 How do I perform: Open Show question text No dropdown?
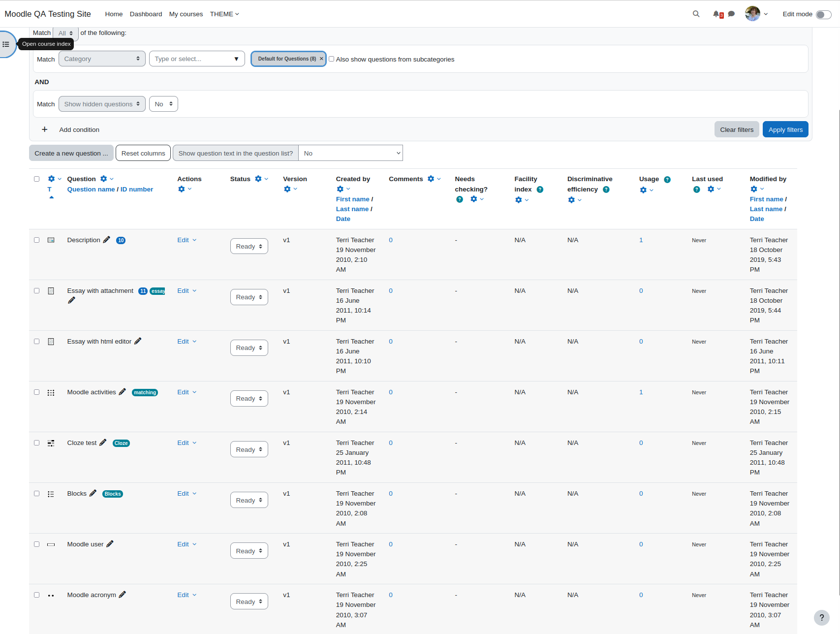coord(350,153)
